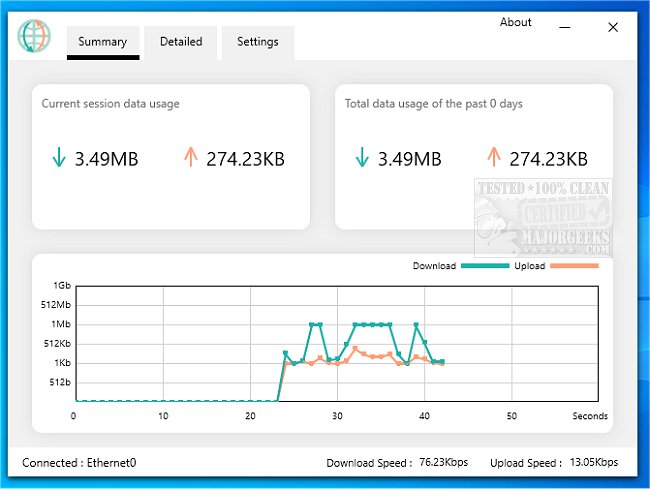Switch to the Summary tab
The height and width of the screenshot is (489, 650).
(x=102, y=42)
